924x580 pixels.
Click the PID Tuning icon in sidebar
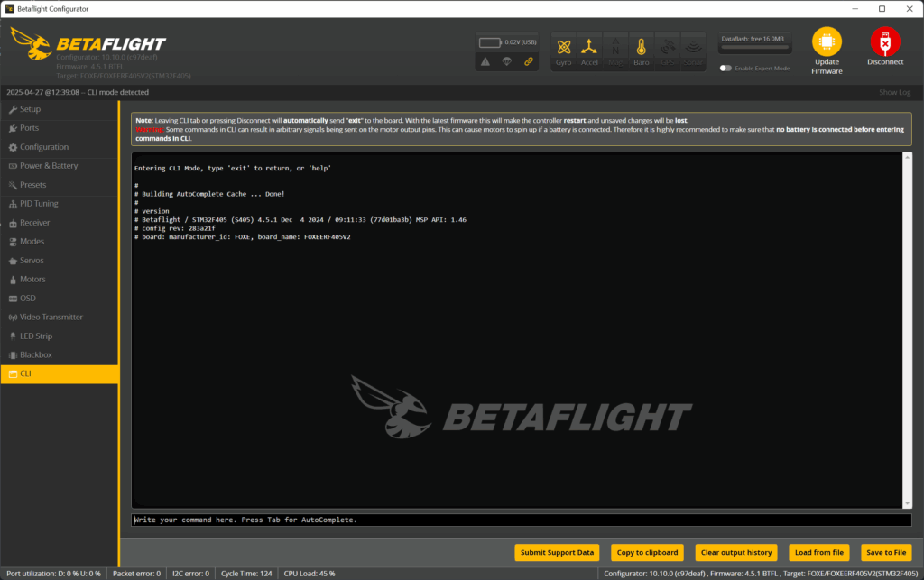tap(13, 204)
